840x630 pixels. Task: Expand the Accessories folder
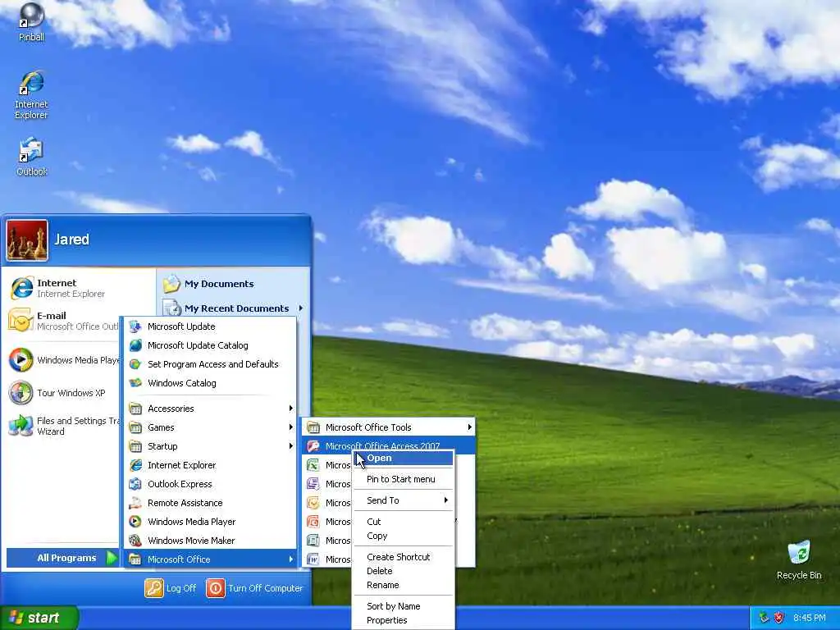pos(210,409)
